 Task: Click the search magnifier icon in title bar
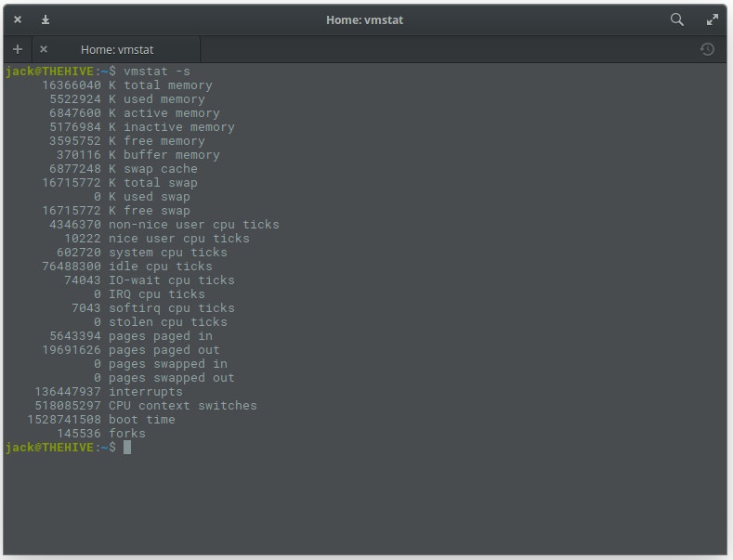(677, 20)
